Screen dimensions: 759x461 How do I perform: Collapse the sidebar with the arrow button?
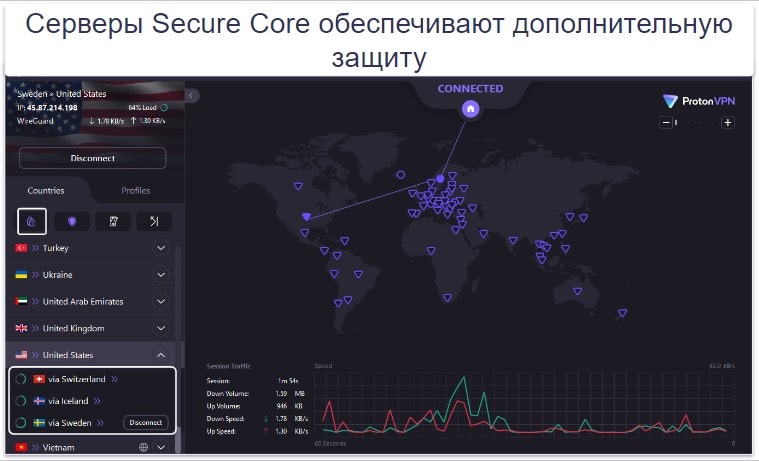pos(191,95)
